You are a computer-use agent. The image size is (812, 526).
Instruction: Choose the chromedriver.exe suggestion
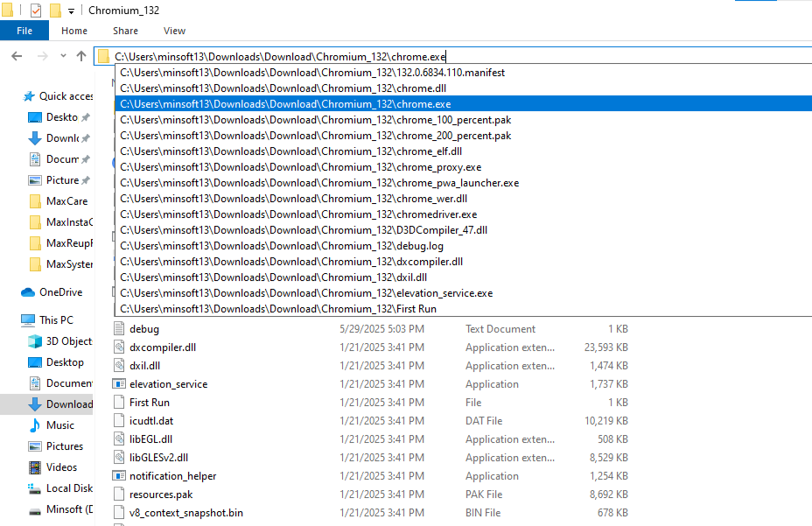[464, 214]
